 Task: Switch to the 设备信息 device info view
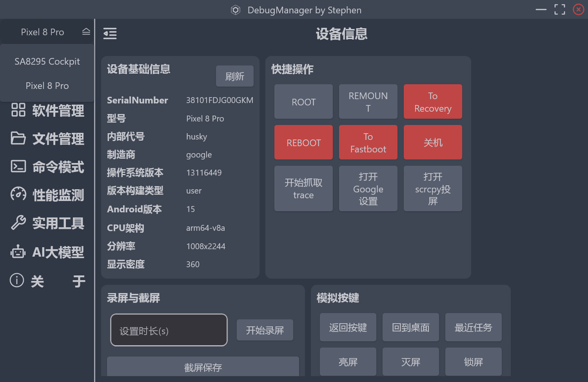tap(341, 34)
